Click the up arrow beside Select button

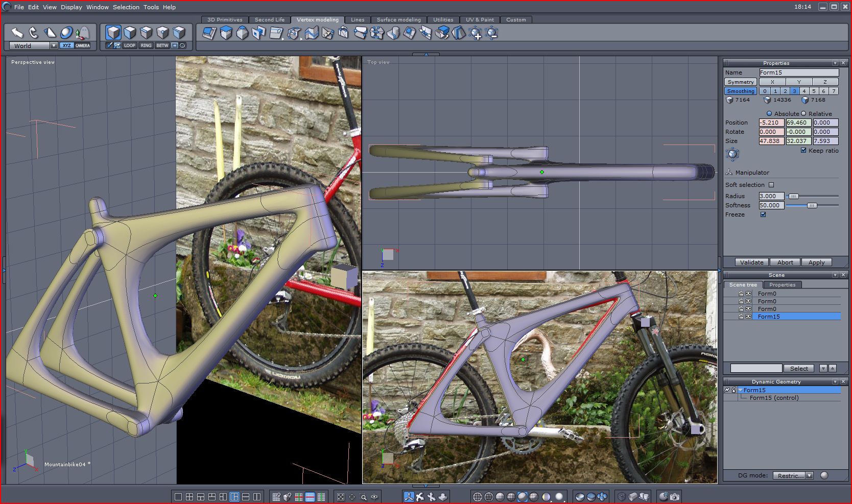(x=833, y=368)
